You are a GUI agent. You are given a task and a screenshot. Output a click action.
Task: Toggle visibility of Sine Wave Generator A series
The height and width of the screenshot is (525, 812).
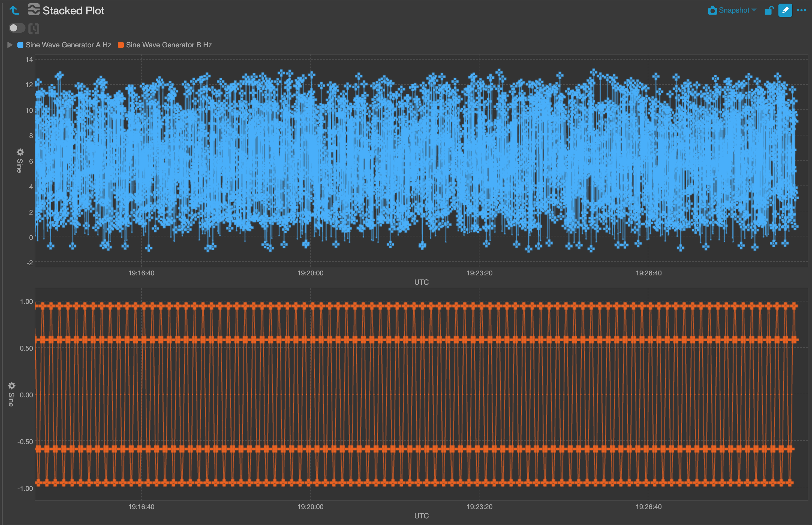(20, 45)
